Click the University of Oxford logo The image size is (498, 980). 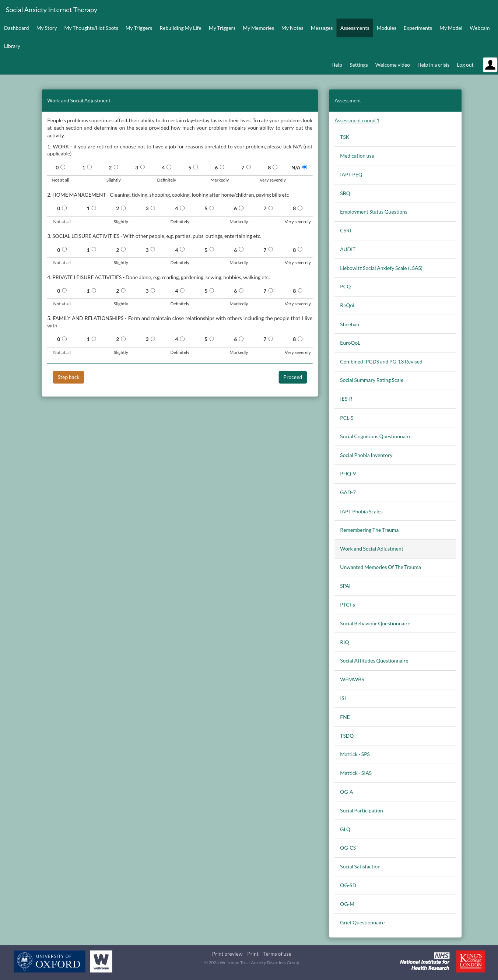pos(49,961)
